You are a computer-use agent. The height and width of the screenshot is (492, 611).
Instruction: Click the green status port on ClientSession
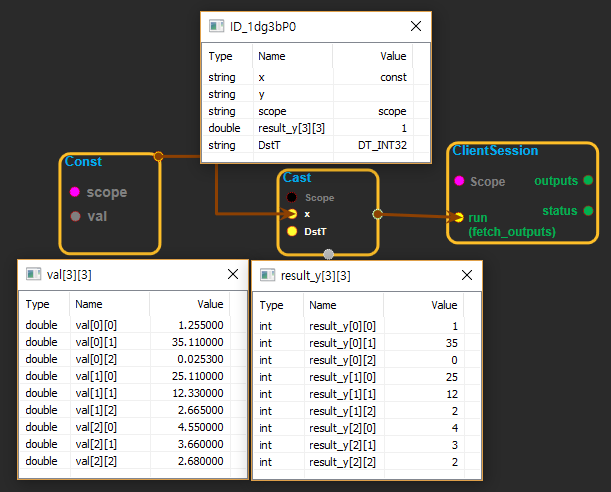click(x=588, y=211)
